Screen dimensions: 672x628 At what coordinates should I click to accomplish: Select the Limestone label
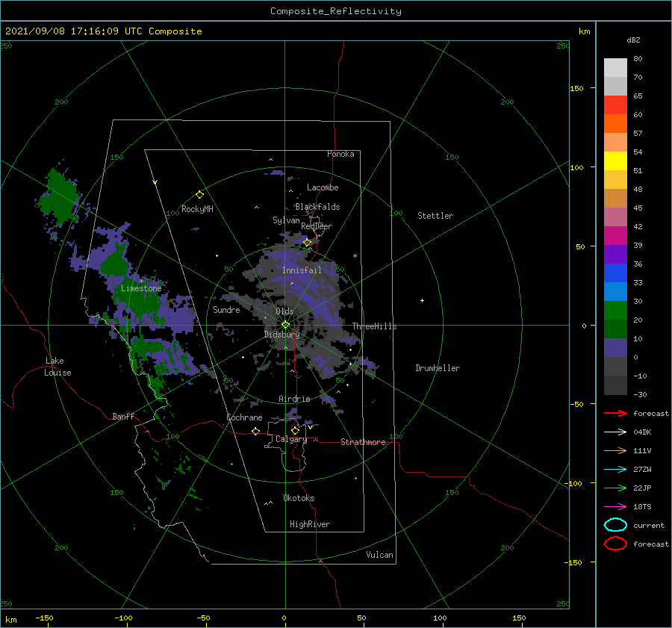(x=141, y=288)
